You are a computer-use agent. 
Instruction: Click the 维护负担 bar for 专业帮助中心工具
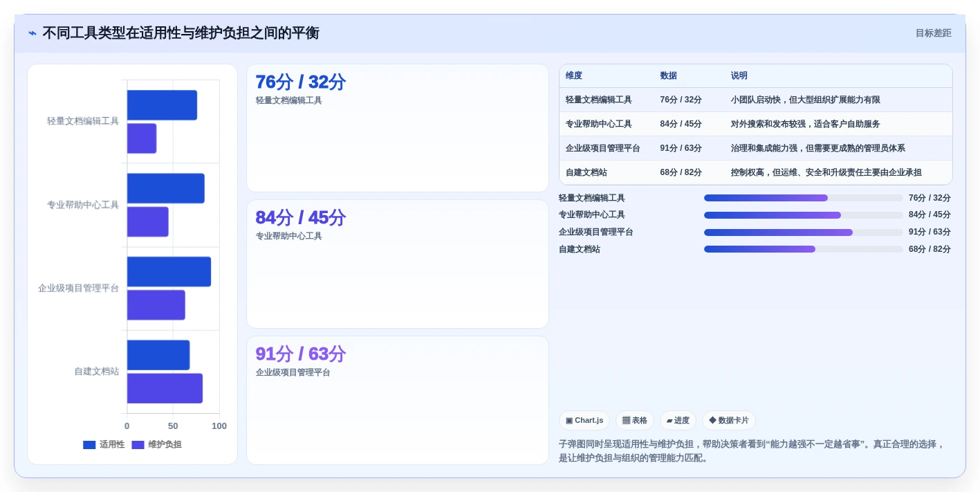point(148,221)
